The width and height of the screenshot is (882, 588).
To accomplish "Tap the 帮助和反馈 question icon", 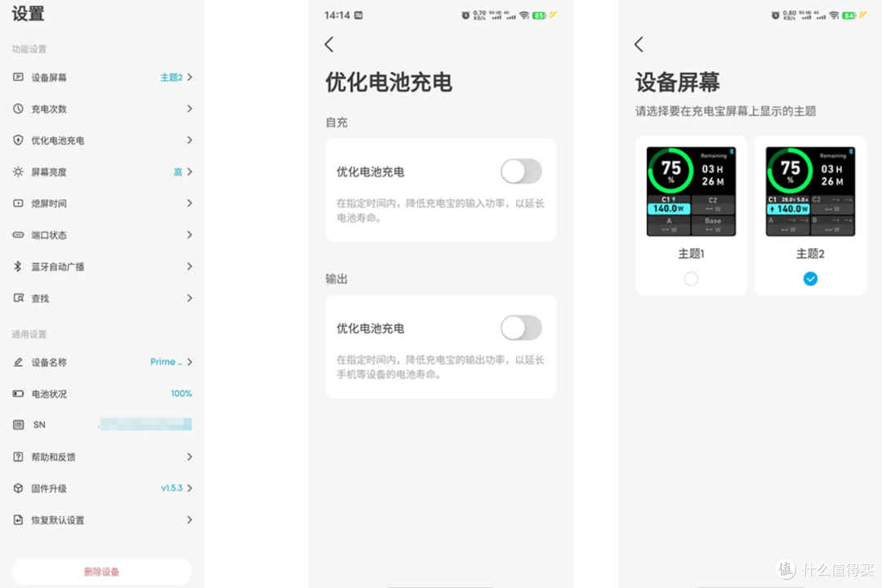I will click(x=18, y=457).
